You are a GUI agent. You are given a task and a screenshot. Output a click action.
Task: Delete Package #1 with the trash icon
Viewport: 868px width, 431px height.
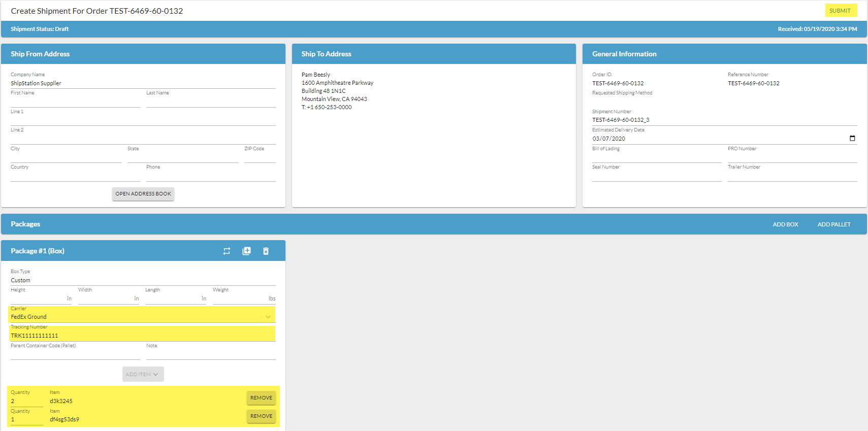[x=266, y=251]
